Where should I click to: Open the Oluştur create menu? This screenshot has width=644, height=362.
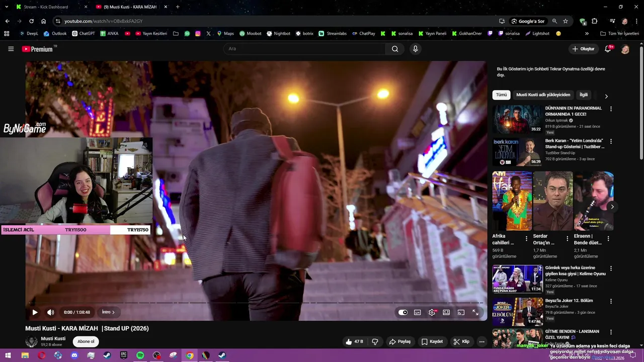583,49
